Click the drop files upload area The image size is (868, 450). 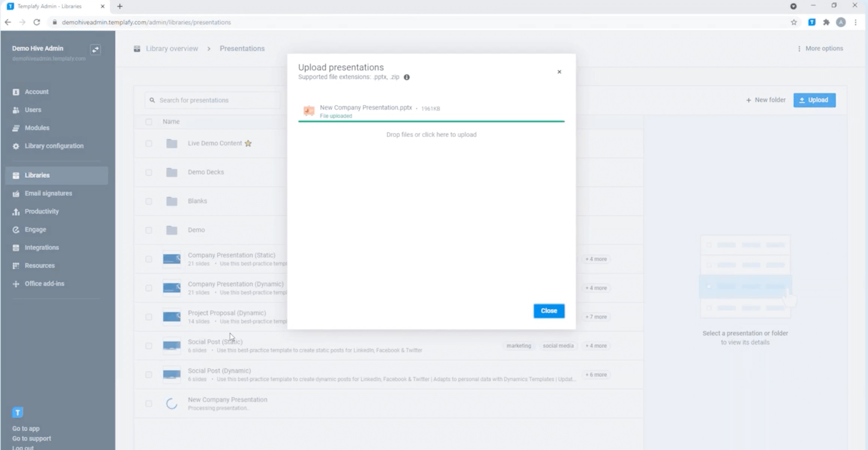[x=431, y=135]
